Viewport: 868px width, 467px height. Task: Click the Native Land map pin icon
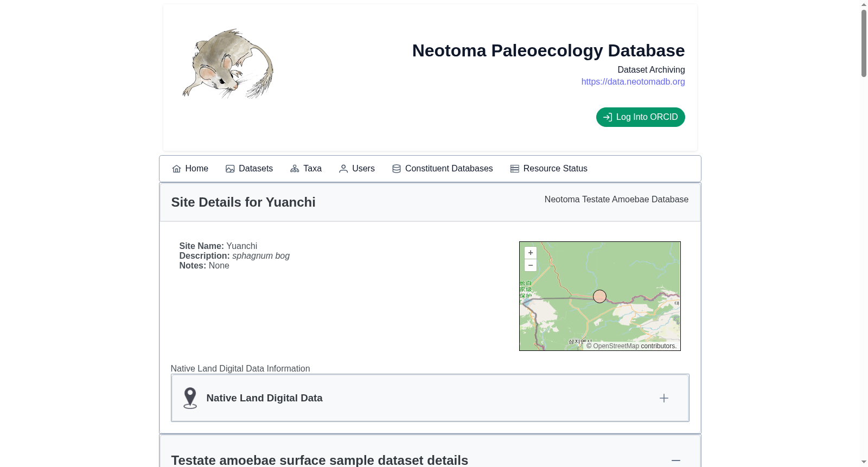190,398
